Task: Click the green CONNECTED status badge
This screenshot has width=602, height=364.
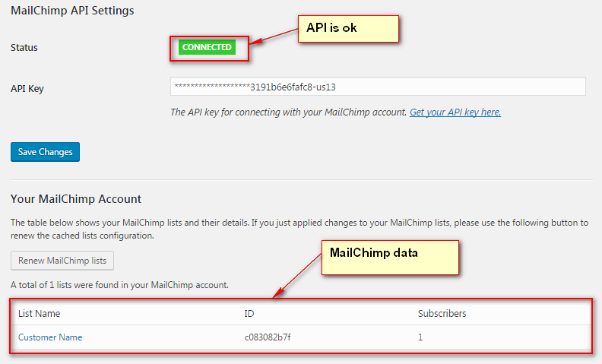Action: (207, 47)
